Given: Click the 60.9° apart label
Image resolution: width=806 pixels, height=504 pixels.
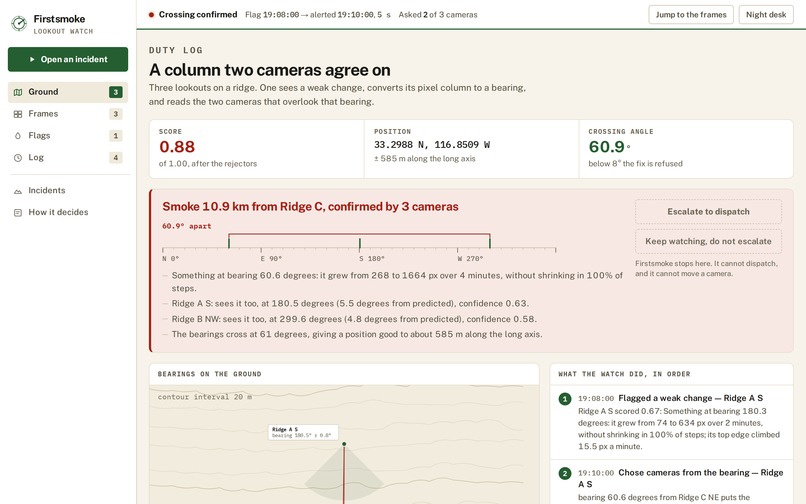Looking at the screenshot, I should [187, 226].
